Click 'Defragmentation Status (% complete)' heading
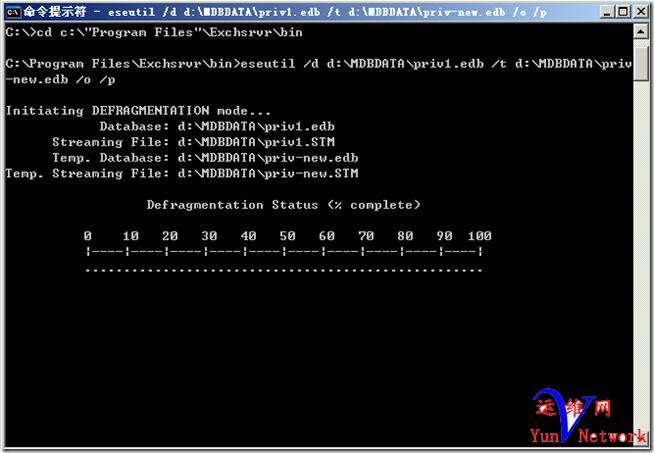Image resolution: width=654 pixels, height=453 pixels. [284, 205]
